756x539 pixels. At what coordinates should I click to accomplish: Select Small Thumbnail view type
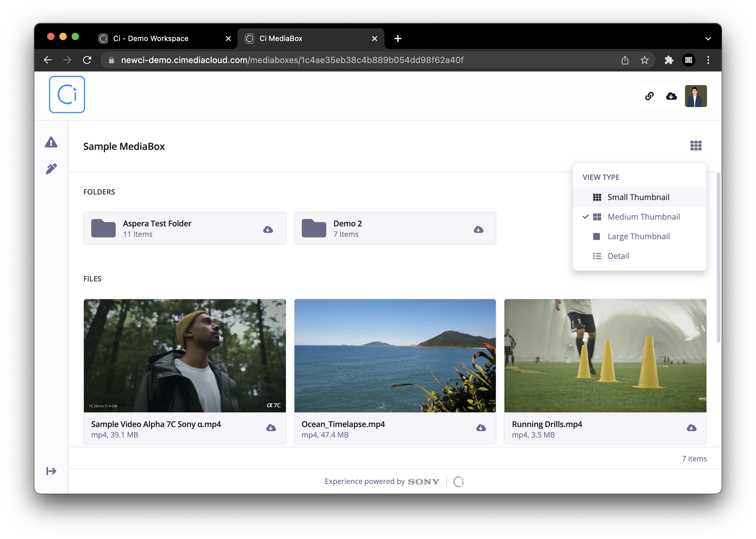point(639,197)
